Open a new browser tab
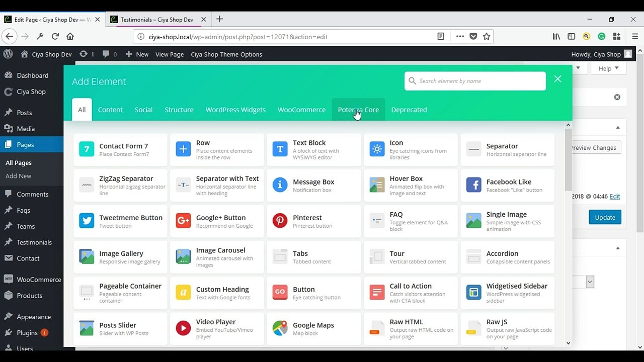The height and width of the screenshot is (362, 644). [x=219, y=20]
